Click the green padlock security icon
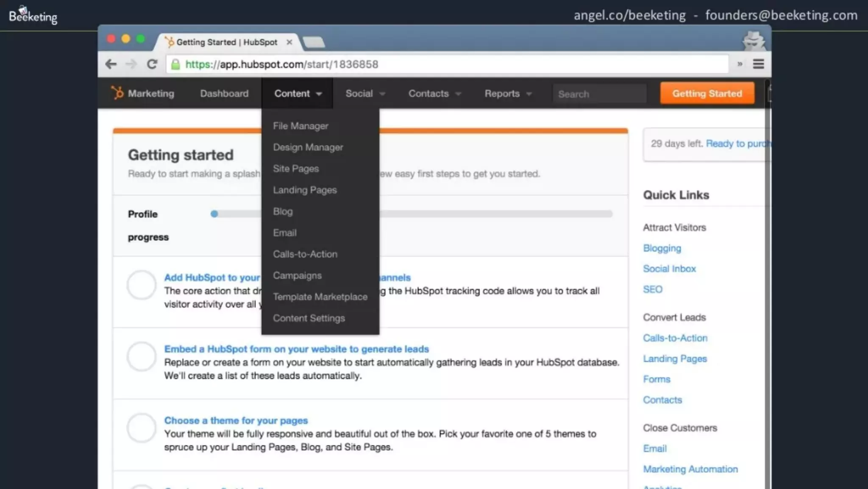 [x=175, y=64]
